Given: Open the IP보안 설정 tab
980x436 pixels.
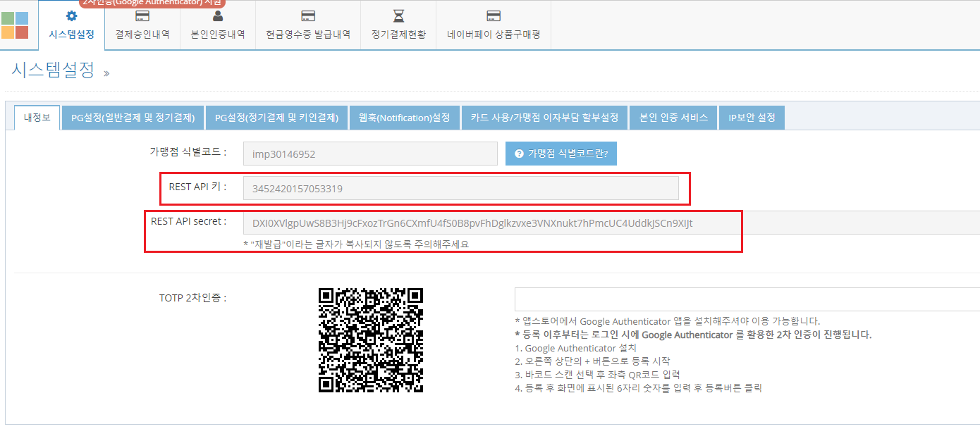Looking at the screenshot, I should pyautogui.click(x=752, y=118).
